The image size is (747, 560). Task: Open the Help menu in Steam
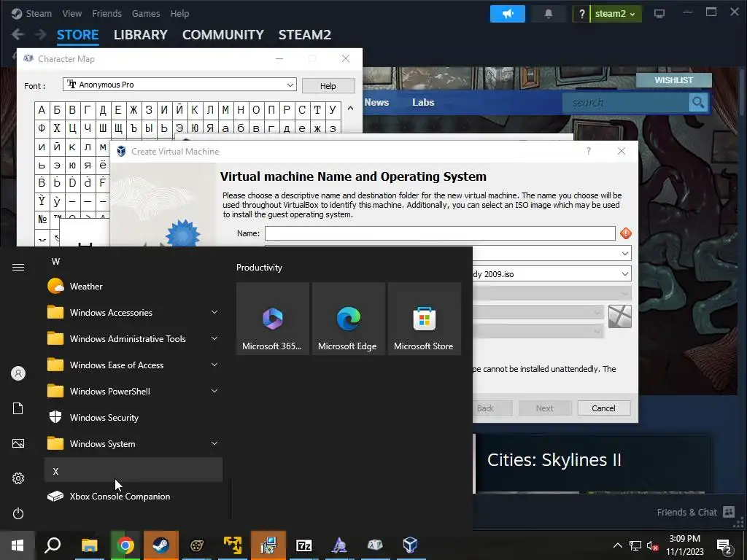179,13
